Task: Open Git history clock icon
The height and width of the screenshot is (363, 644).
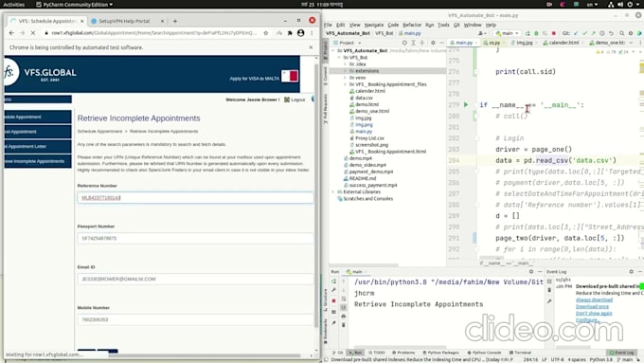Action: pyautogui.click(x=602, y=33)
